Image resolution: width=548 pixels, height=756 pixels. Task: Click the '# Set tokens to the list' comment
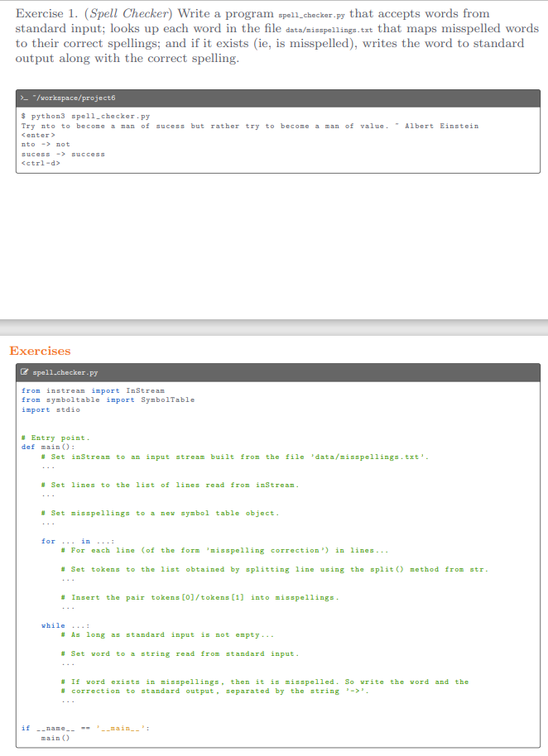point(275,569)
